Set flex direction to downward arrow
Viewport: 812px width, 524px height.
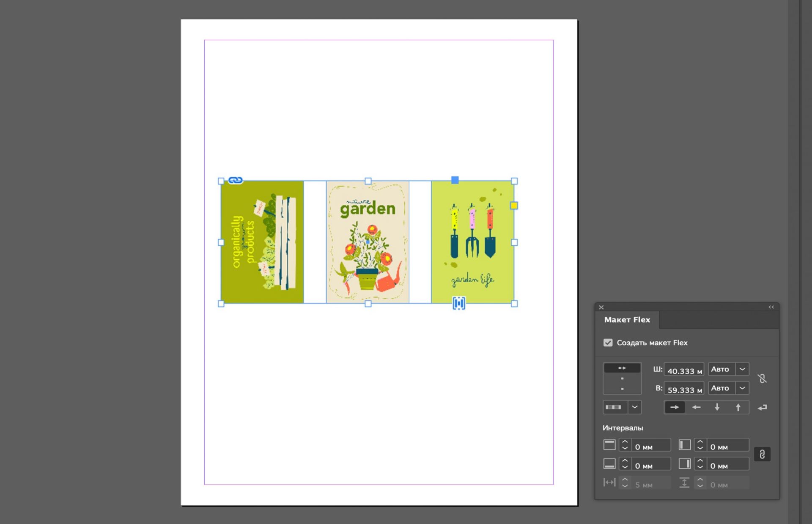click(717, 407)
